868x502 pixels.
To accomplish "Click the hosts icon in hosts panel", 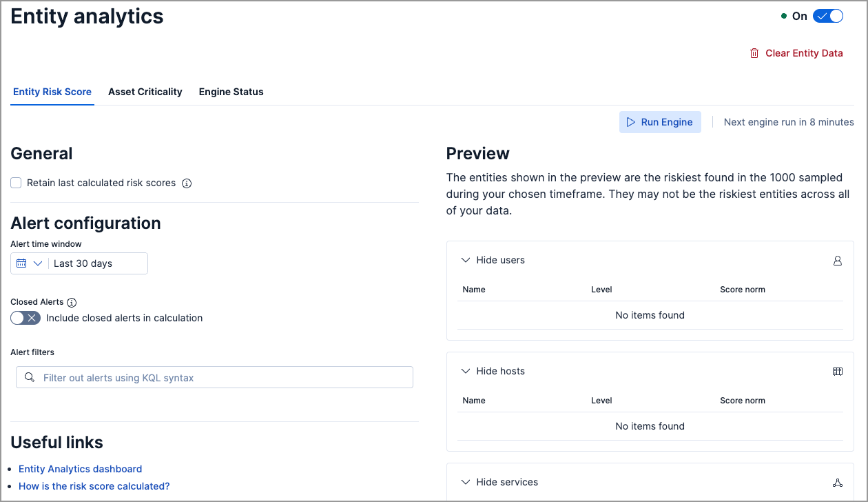I will 838,372.
